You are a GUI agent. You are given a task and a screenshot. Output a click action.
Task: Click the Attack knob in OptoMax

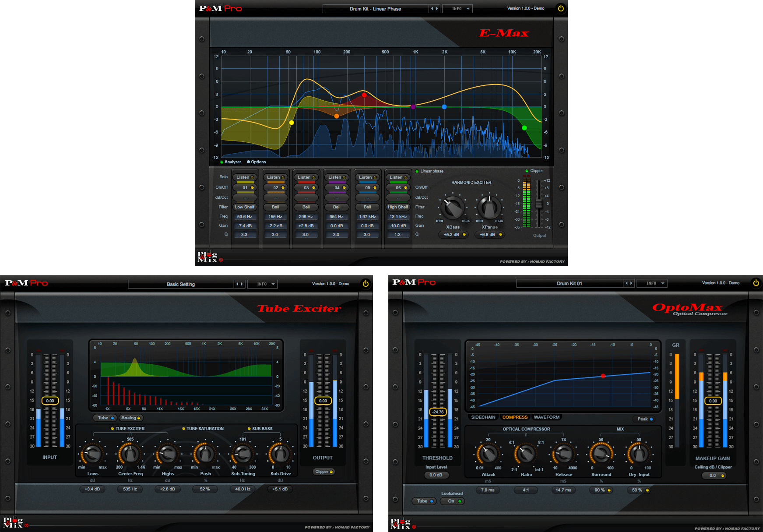point(488,454)
